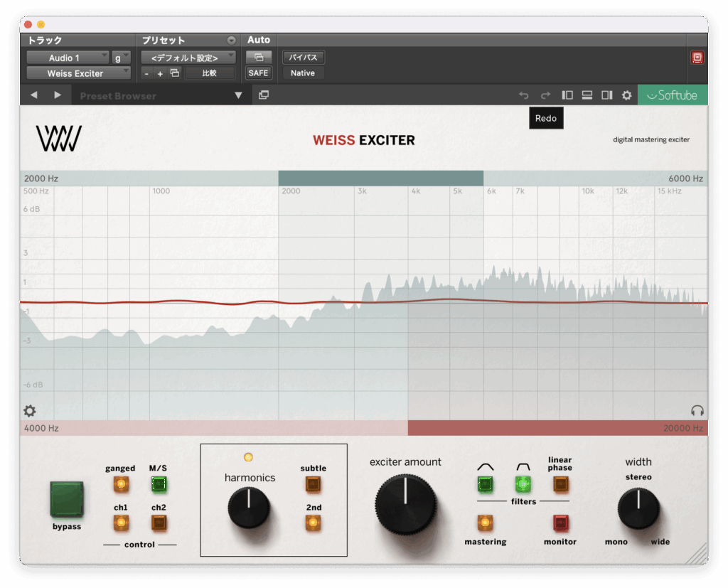
Task: Click the 2000 Hz upper band start value
Action: (41, 178)
